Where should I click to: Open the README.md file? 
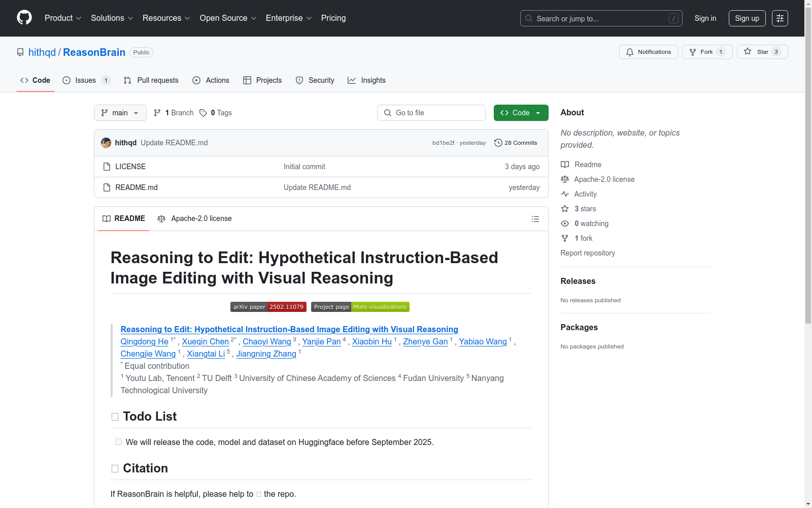(x=137, y=187)
